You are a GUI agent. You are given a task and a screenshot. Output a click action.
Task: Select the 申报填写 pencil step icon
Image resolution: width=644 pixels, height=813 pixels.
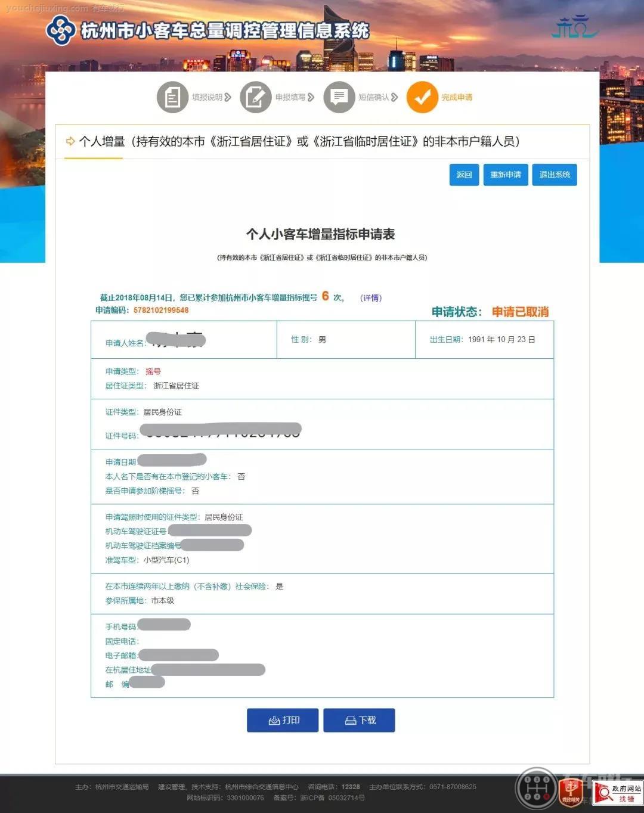256,97
